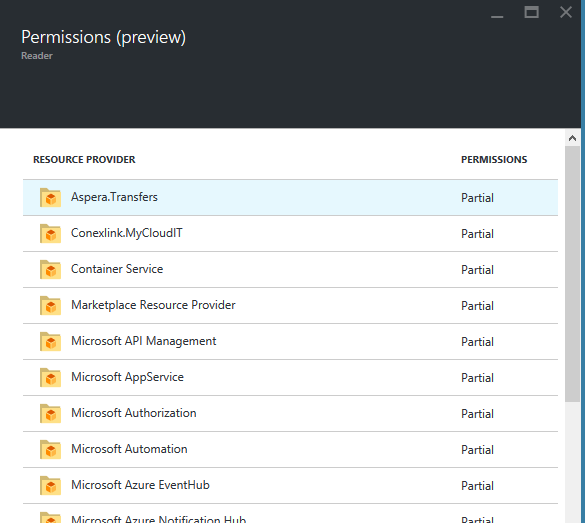Click the Microsoft Authorization folder icon
The height and width of the screenshot is (523, 585).
(50, 413)
